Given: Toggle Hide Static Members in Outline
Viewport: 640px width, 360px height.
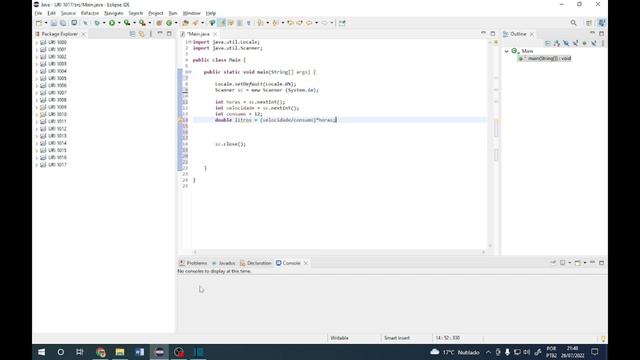Looking at the screenshot, I should click(576, 43).
